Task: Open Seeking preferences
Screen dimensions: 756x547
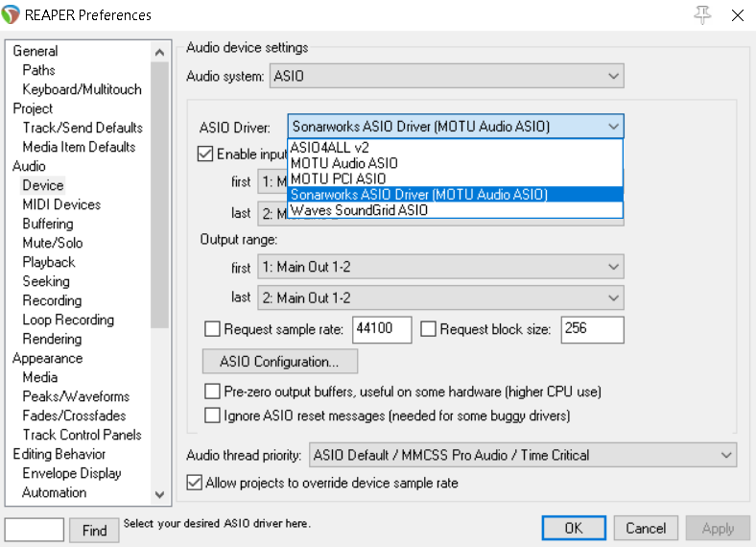Action: (x=46, y=281)
